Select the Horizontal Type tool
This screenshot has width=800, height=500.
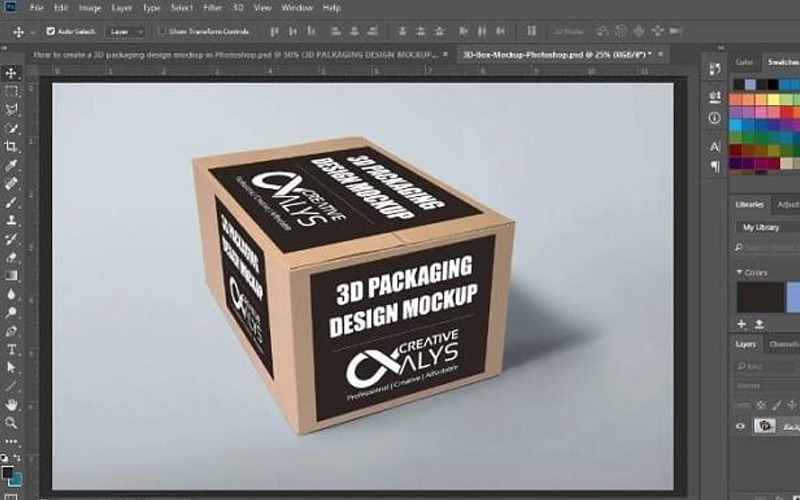point(11,349)
